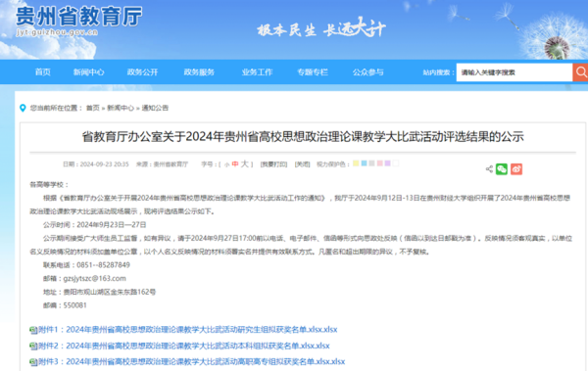Share the article via WeChat icon
This screenshot has height=371, width=588.
coord(502,169)
